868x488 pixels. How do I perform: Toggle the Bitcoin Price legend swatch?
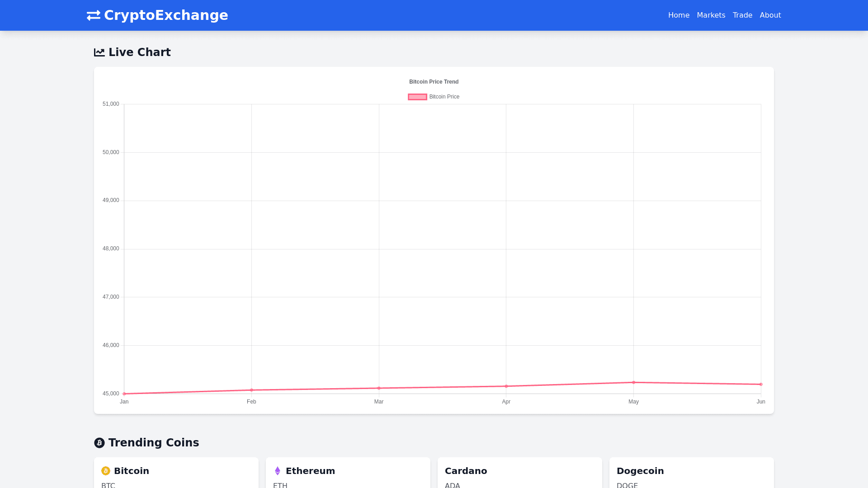pos(417,97)
